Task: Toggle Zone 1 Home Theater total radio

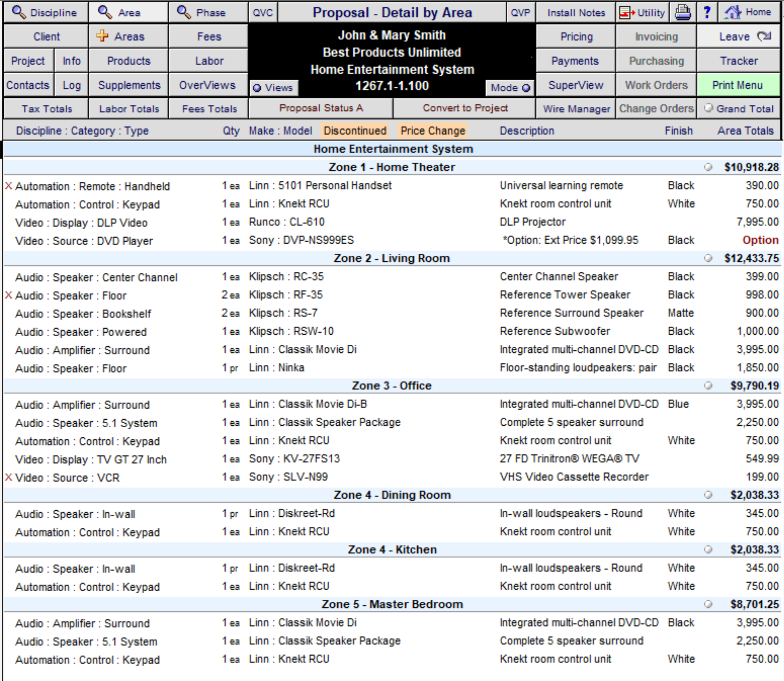Action: [708, 167]
